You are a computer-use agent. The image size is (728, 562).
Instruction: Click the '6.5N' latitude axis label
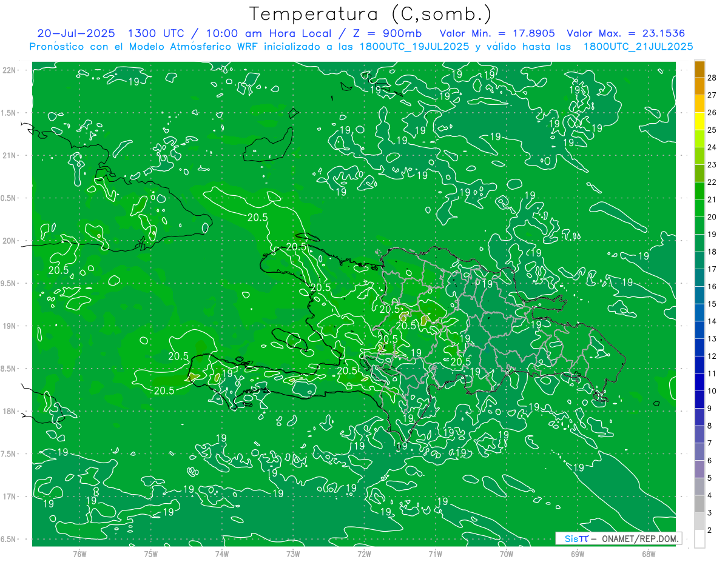pos(9,540)
